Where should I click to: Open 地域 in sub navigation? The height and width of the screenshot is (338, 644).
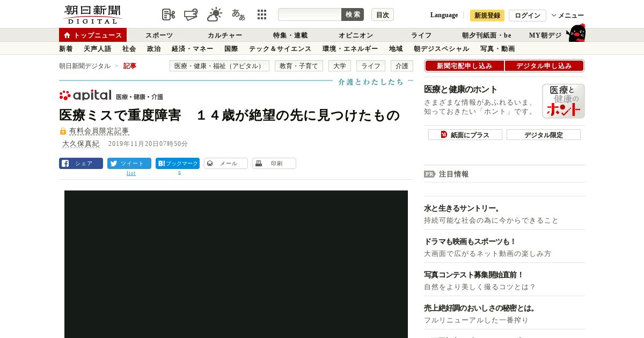tap(396, 48)
